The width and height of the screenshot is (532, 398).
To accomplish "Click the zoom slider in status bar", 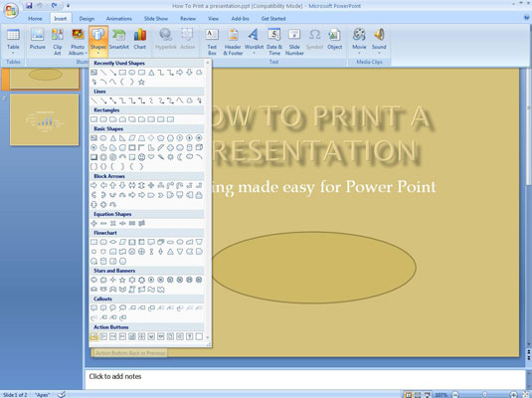I will [484, 395].
